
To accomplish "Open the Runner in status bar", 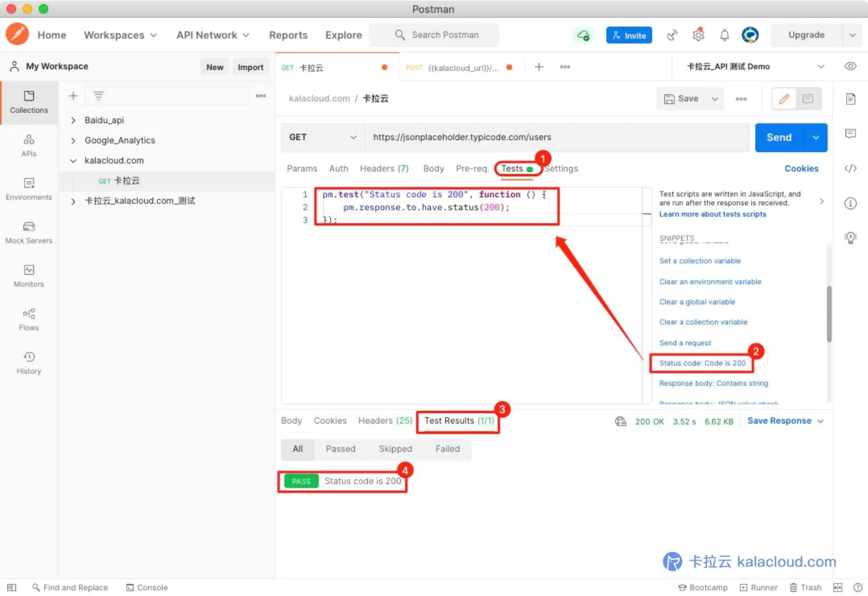I will (x=759, y=587).
